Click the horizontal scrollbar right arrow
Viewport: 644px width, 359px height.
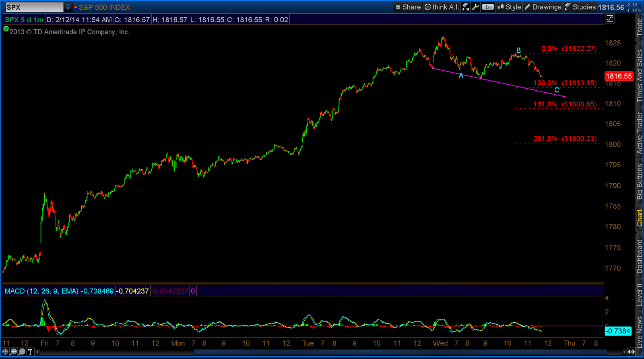point(624,352)
